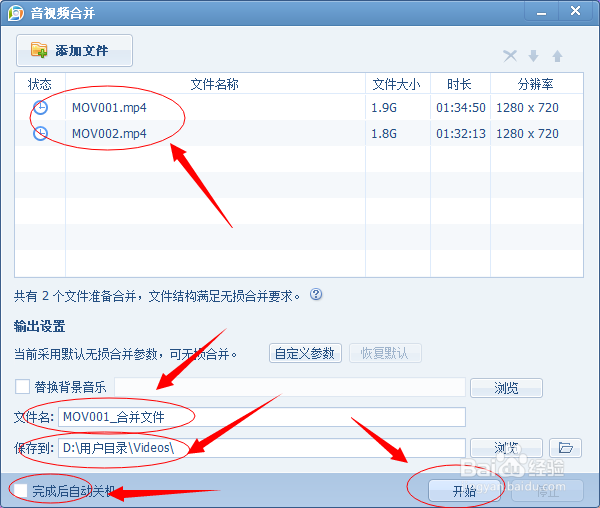600x508 pixels.
Task: Click the 文件名称 column header
Action: click(x=215, y=84)
